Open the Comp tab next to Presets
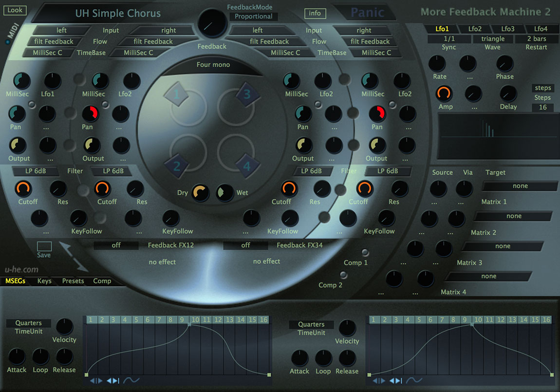This screenshot has height=392, width=560. point(102,281)
